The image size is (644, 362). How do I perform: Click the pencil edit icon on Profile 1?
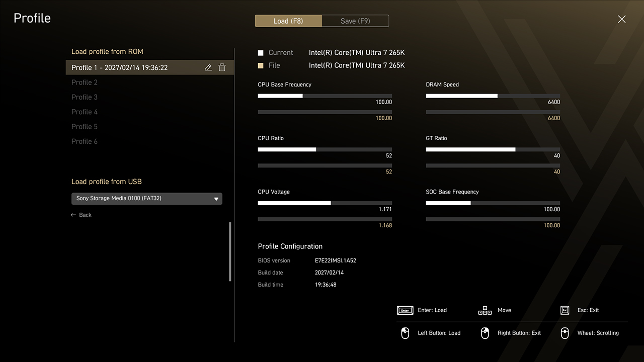click(208, 67)
